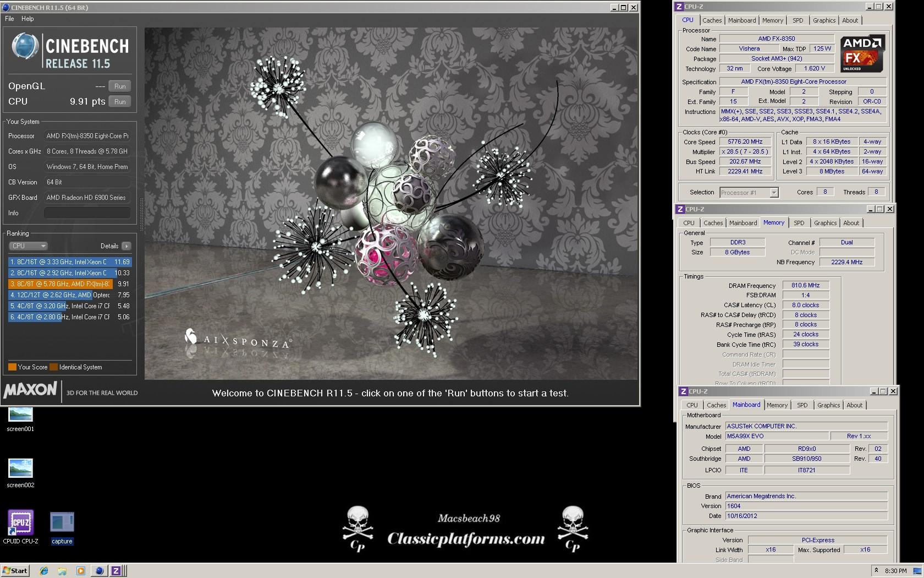Click the BIOS Date 10/16/2012 field

(806, 516)
